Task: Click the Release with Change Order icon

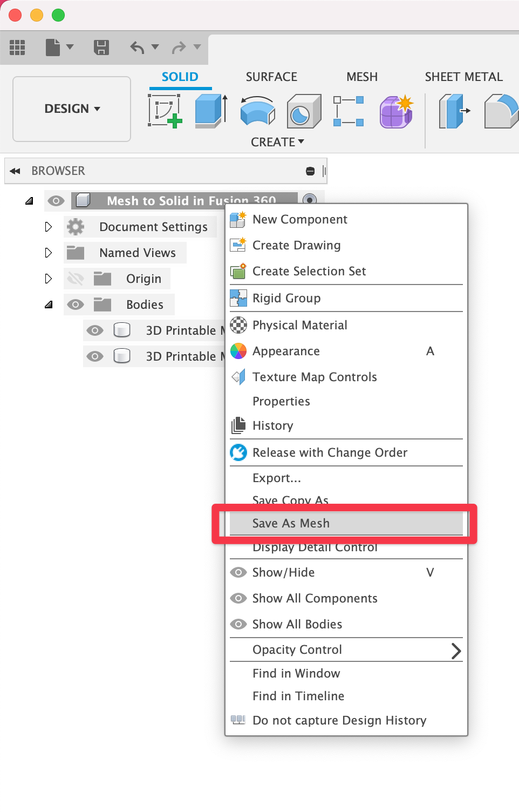Action: click(x=238, y=452)
